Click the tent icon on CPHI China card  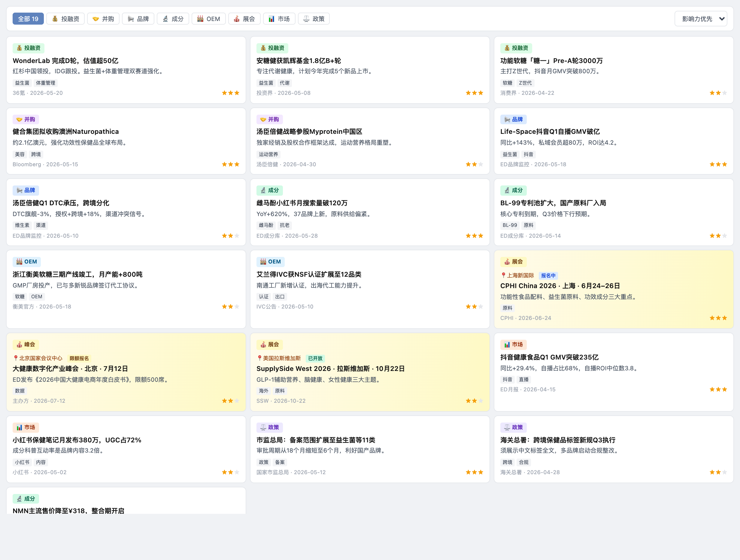(507, 261)
